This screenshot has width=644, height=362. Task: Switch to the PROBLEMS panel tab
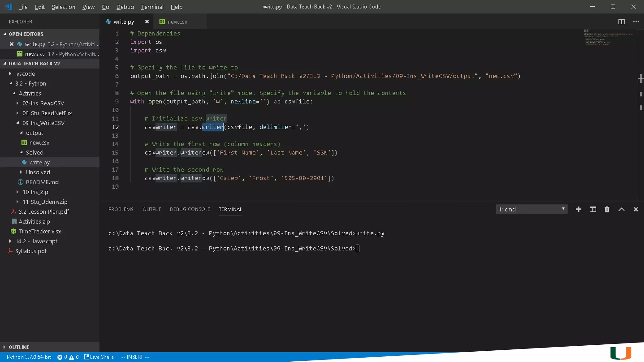121,209
